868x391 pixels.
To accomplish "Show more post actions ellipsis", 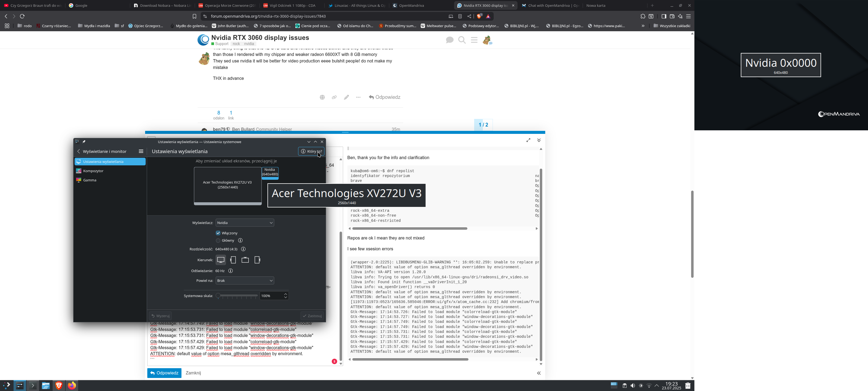I will click(x=358, y=97).
